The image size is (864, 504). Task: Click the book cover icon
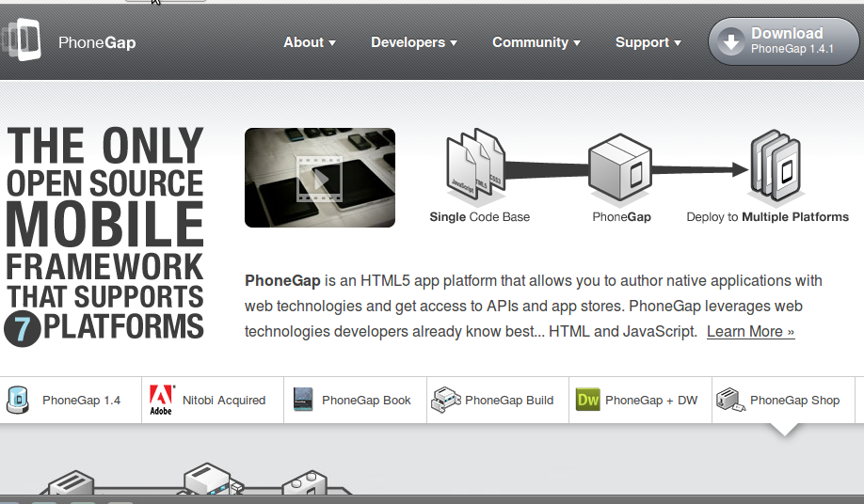(x=303, y=400)
